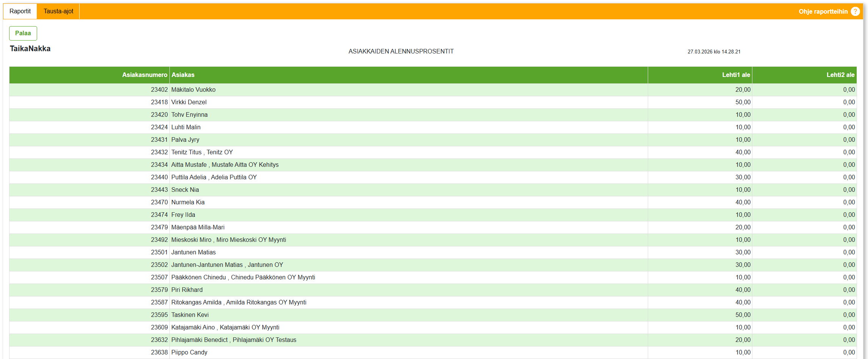
Task: Click the Piri Rikhard customer name
Action: [187, 290]
